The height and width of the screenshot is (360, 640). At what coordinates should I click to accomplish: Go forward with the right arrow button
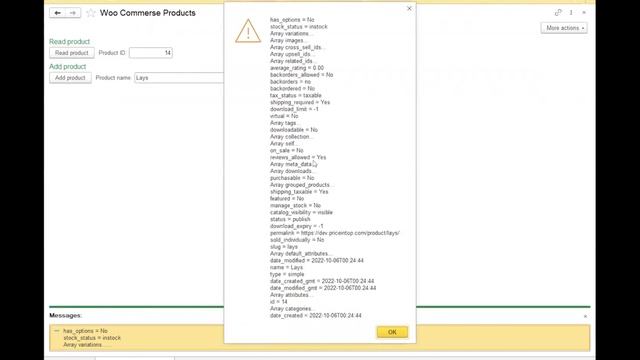tap(73, 13)
